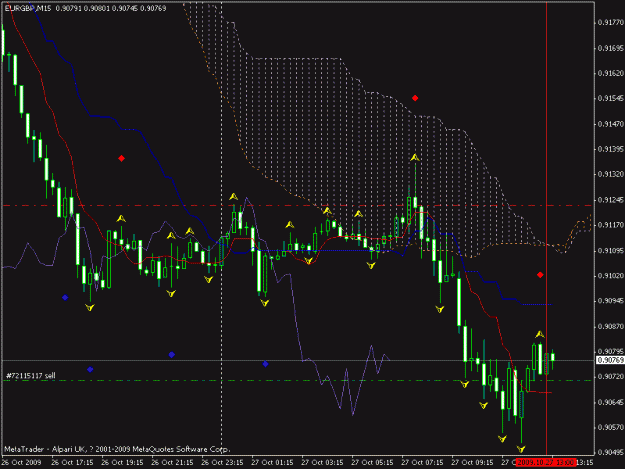Image resolution: width=625 pixels, height=469 pixels.
Task: Click the 0.91620 price axis label
Action: click(x=611, y=73)
